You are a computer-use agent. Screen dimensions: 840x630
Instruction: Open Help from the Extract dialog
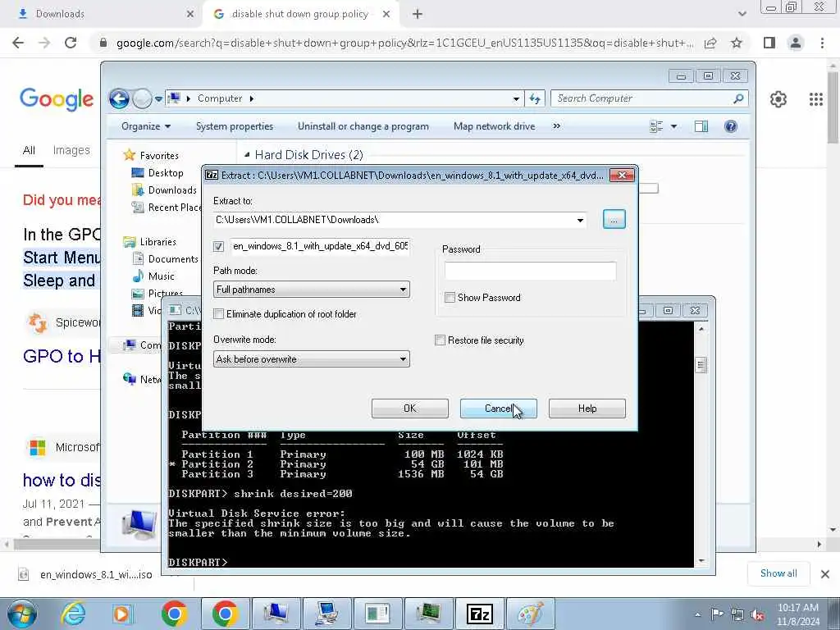tap(587, 409)
